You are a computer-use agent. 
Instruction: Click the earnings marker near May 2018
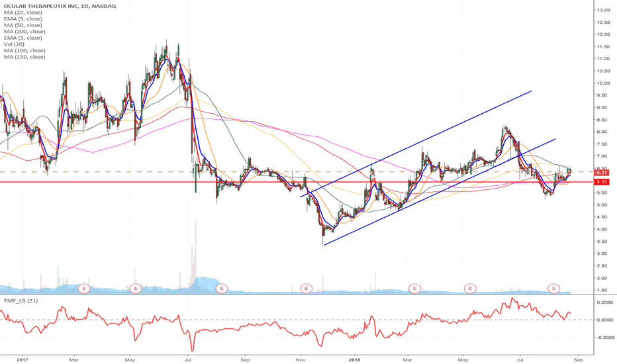pos(470,289)
